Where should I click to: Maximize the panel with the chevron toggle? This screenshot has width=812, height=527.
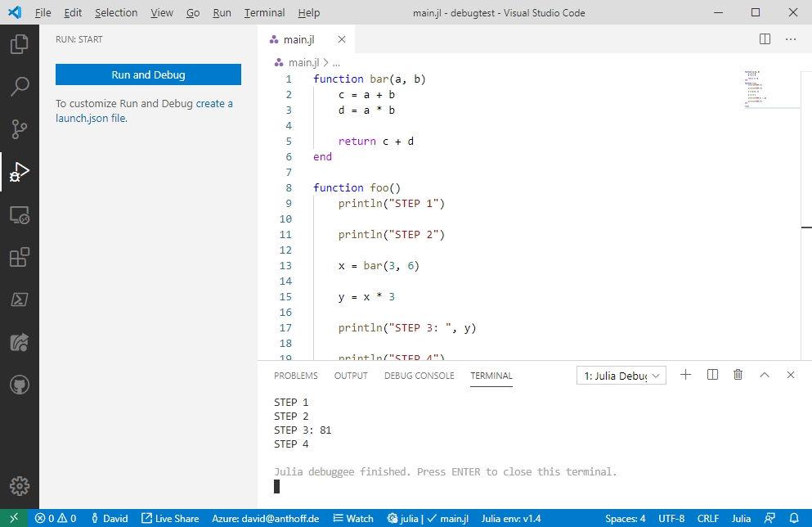[x=764, y=374]
